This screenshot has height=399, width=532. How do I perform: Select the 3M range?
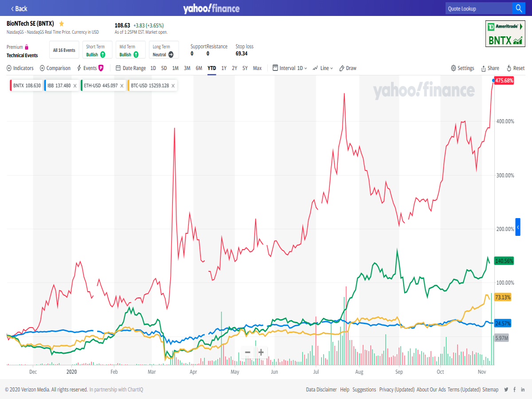(187, 68)
